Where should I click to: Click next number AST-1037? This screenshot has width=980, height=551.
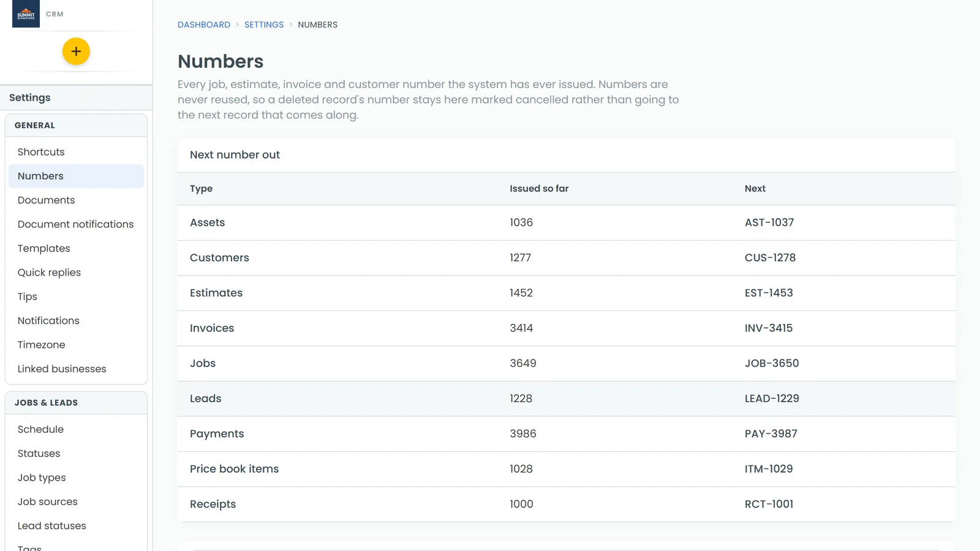[x=769, y=222]
